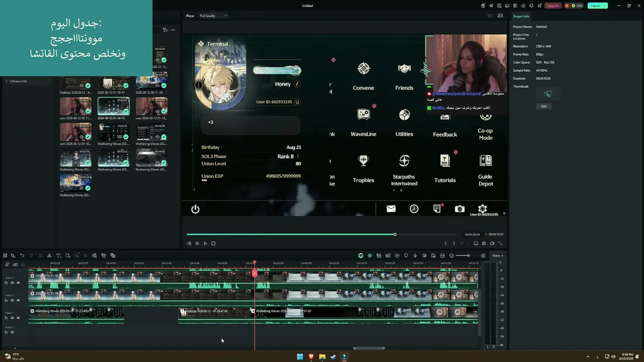The width and height of the screenshot is (644, 362).
Task: Open the Full Quality playback dropdown
Action: (213, 16)
